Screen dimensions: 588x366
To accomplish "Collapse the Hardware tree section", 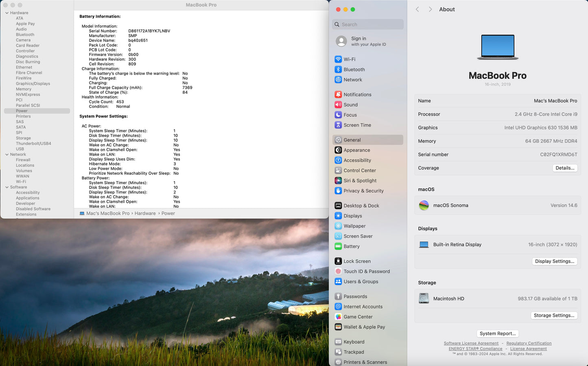I will click(7, 13).
